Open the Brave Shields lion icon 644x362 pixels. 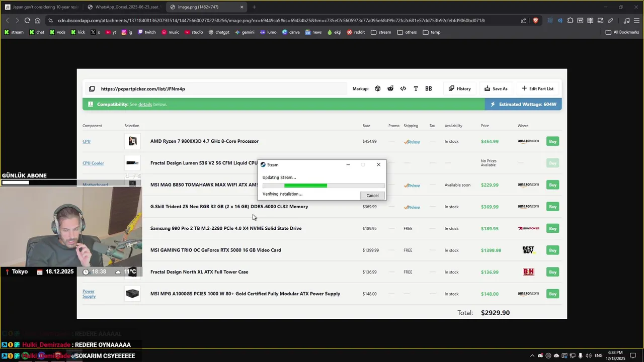535,21
